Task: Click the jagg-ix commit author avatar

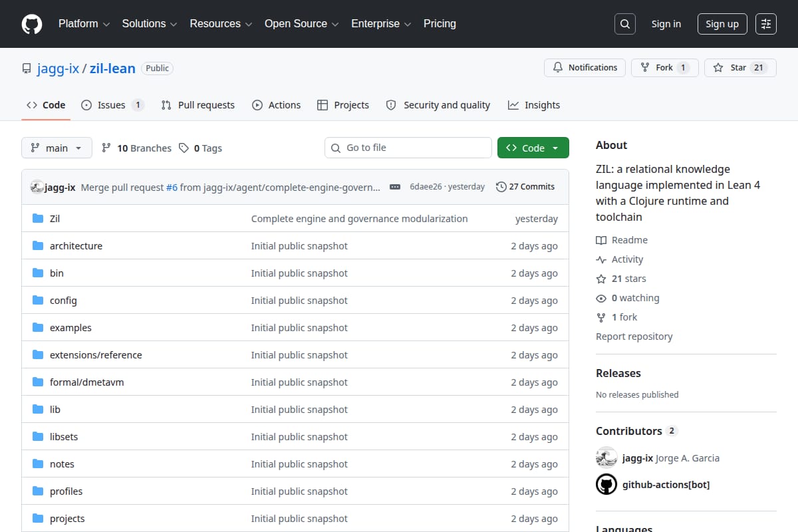Action: [x=37, y=187]
